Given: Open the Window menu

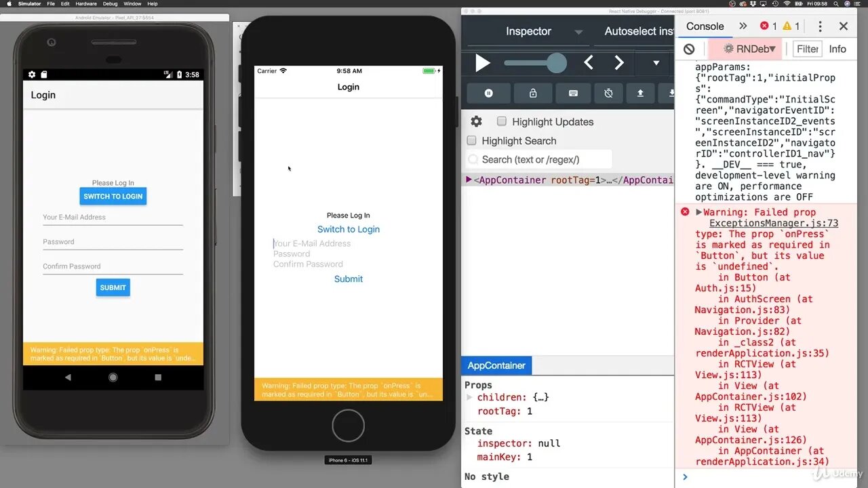Looking at the screenshot, I should (x=132, y=3).
